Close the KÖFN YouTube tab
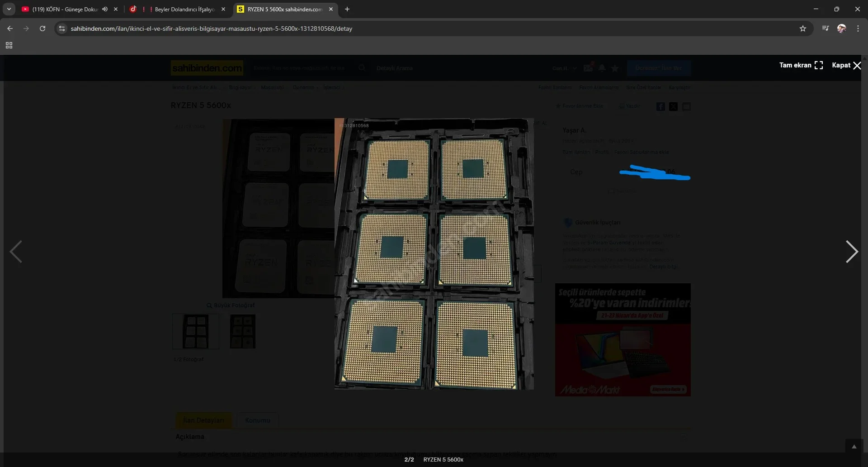This screenshot has height=467, width=868. 116,9
